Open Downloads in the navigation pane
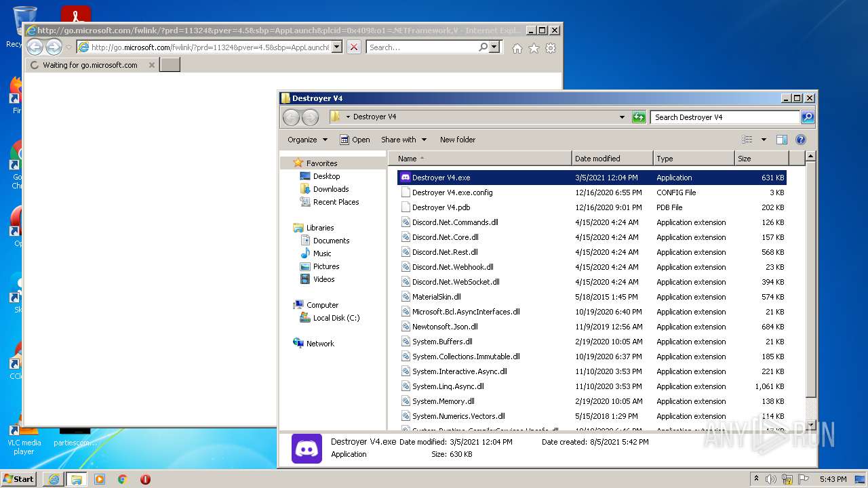 click(x=331, y=189)
